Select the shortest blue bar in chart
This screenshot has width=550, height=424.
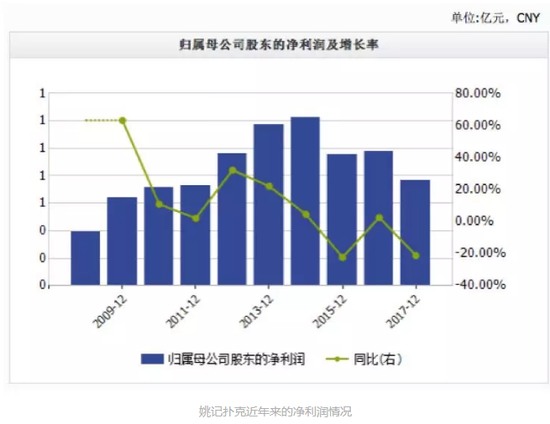pyautogui.click(x=85, y=258)
